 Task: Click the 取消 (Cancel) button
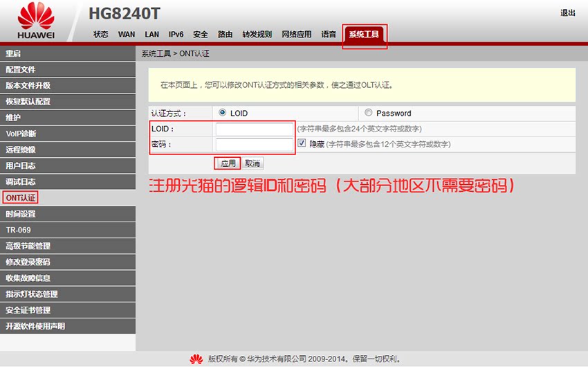coord(252,163)
